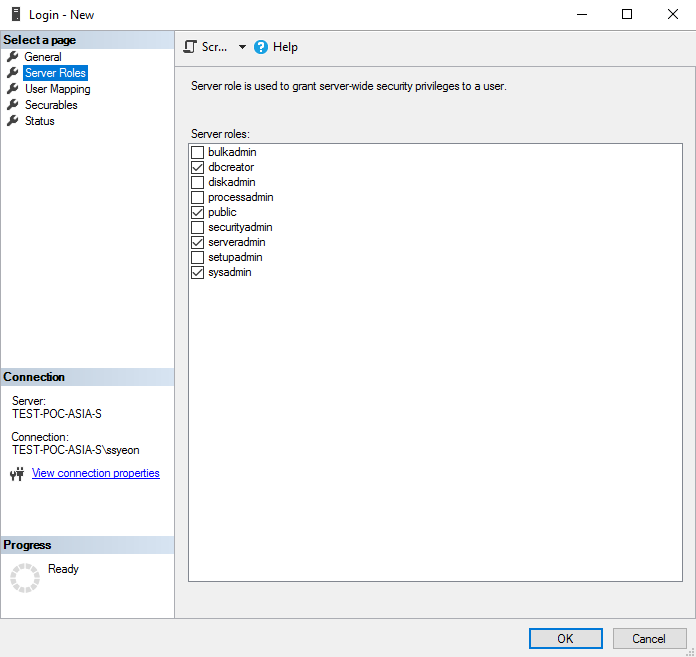Screen dimensions: 696x657
Task: Click wrench icon beside Securables
Action: [12, 104]
